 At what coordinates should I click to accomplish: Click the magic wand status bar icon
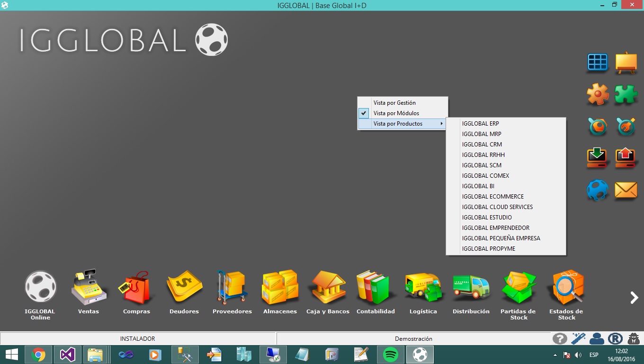578,338
